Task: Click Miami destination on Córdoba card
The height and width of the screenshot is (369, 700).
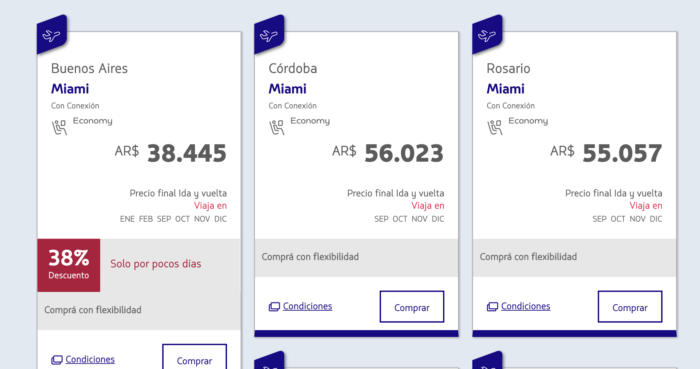Action: pyautogui.click(x=288, y=89)
